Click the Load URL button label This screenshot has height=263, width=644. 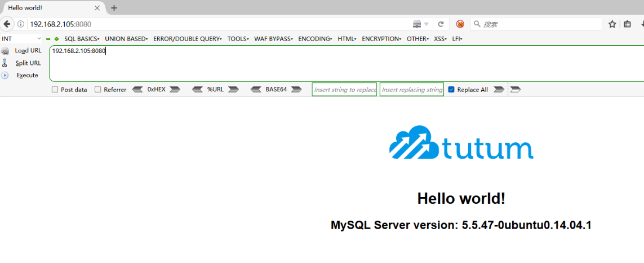(28, 51)
